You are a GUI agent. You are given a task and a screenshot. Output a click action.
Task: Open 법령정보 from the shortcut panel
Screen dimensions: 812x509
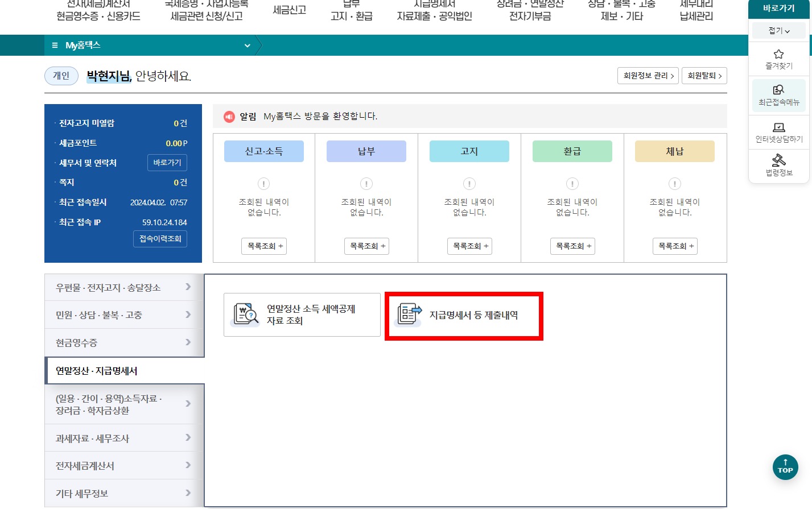(778, 165)
